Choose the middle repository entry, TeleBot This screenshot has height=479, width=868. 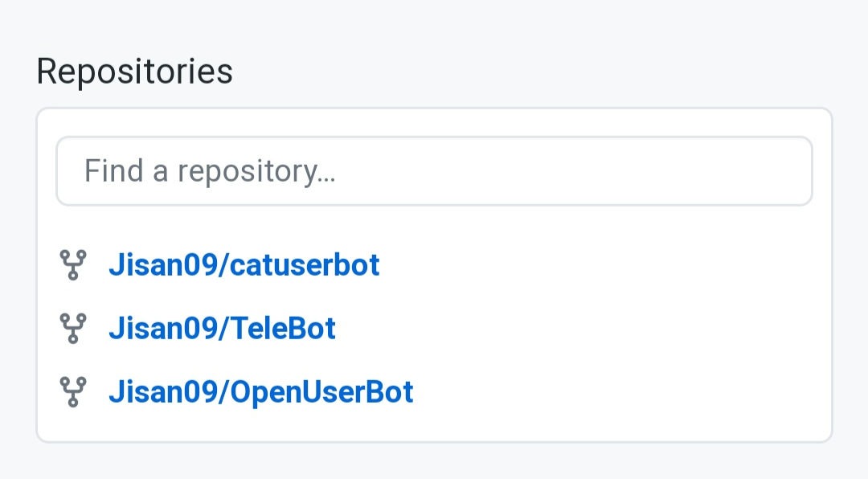point(222,328)
